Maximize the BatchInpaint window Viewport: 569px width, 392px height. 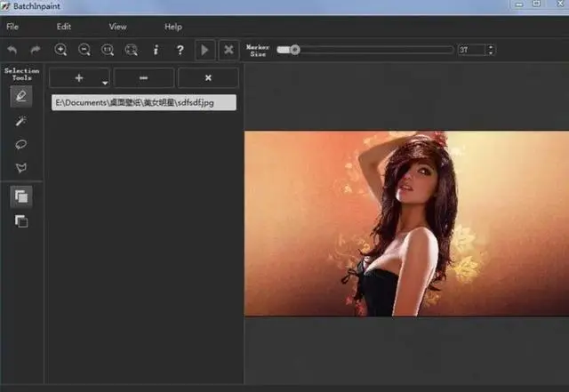click(x=536, y=4)
